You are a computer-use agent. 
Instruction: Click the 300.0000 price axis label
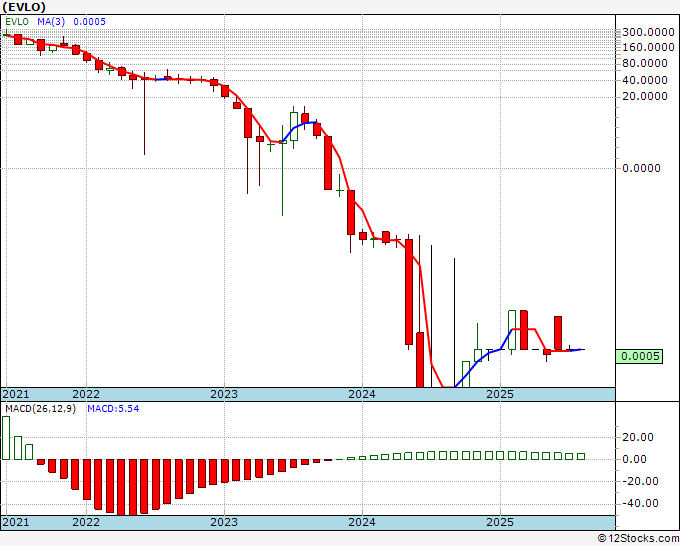648,32
